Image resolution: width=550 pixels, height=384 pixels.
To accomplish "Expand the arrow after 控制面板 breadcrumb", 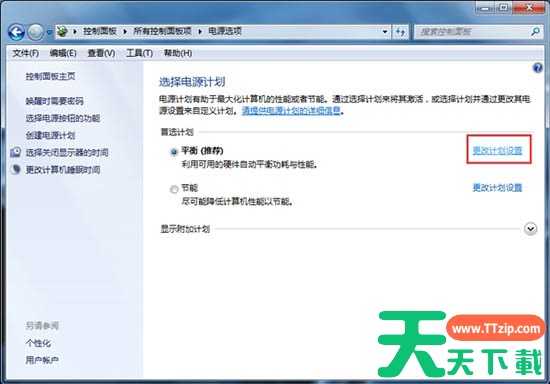I will tap(125, 32).
